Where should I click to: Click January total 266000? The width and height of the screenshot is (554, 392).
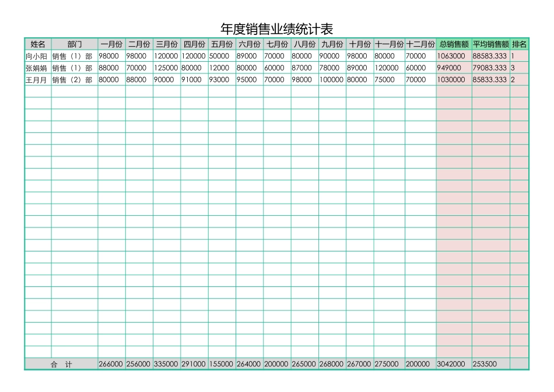[x=111, y=364]
